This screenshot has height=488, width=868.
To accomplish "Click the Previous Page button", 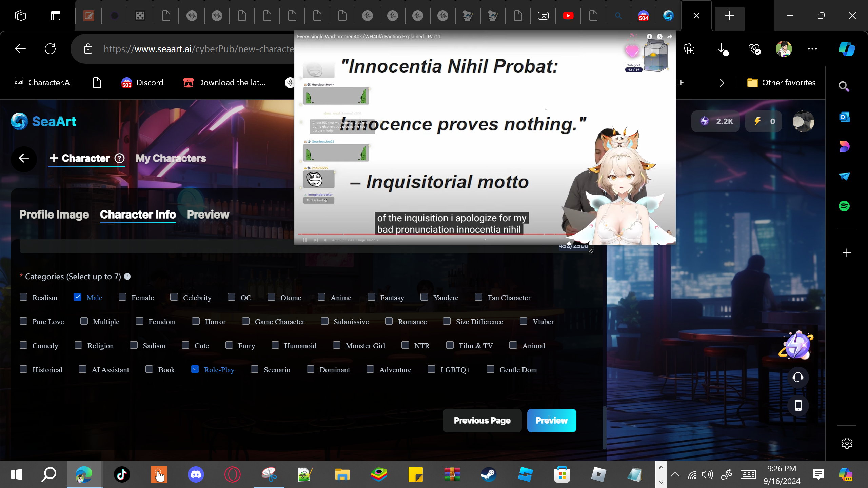I will tap(482, 421).
